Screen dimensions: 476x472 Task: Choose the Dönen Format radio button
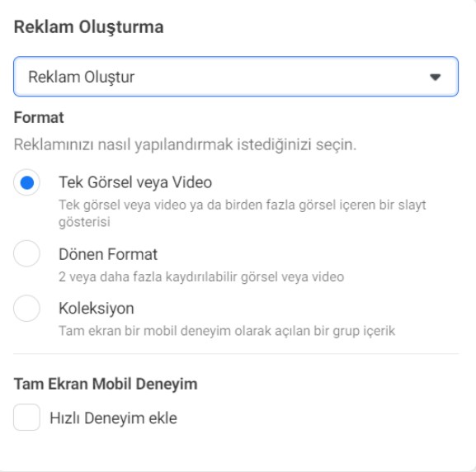coord(26,253)
